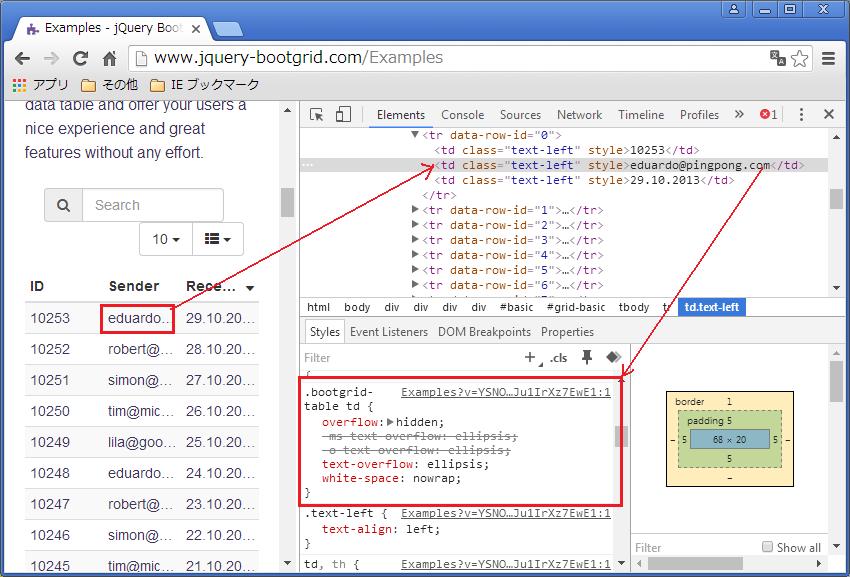Screen dimensions: 850x577
Task: Open a new browser tab
Action: click(x=228, y=29)
